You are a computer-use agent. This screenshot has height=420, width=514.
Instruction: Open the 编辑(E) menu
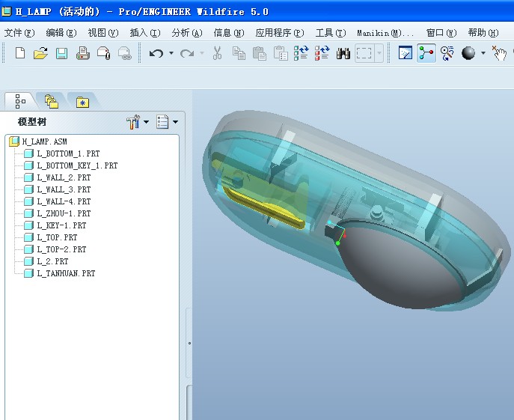point(61,33)
